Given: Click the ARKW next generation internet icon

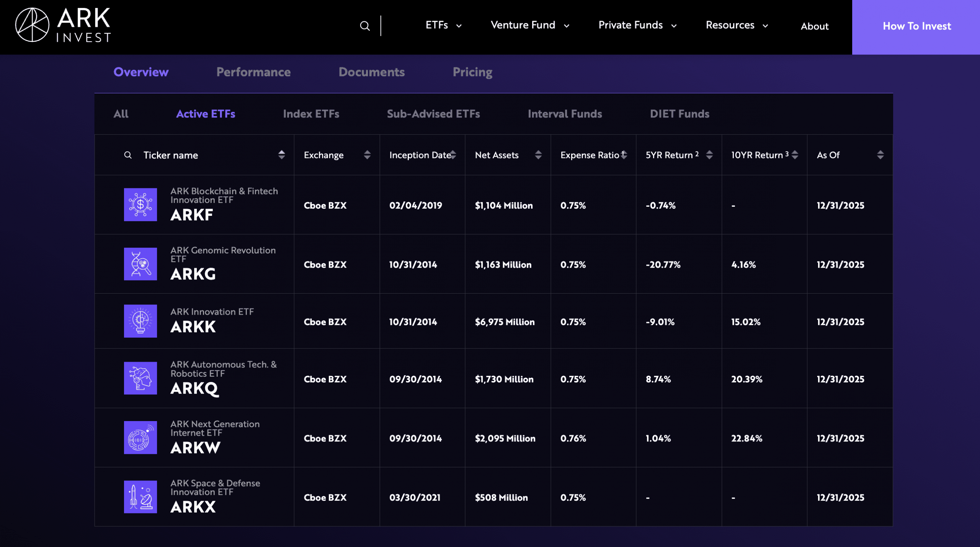Looking at the screenshot, I should coord(140,438).
